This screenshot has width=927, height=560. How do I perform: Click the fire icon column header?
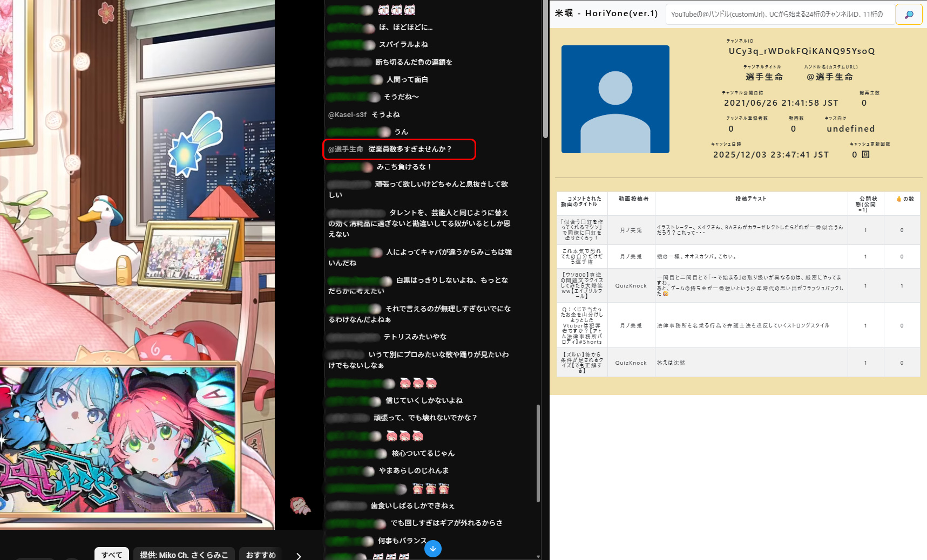(902, 199)
